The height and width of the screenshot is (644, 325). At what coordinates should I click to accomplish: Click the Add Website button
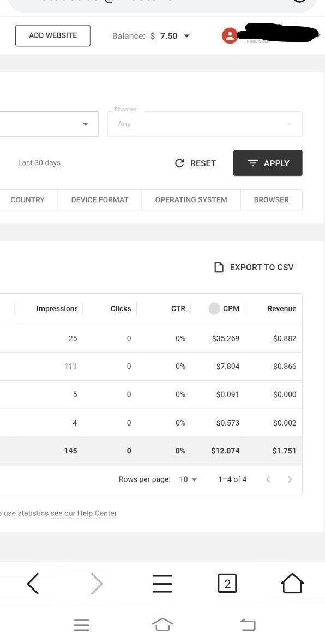point(53,36)
